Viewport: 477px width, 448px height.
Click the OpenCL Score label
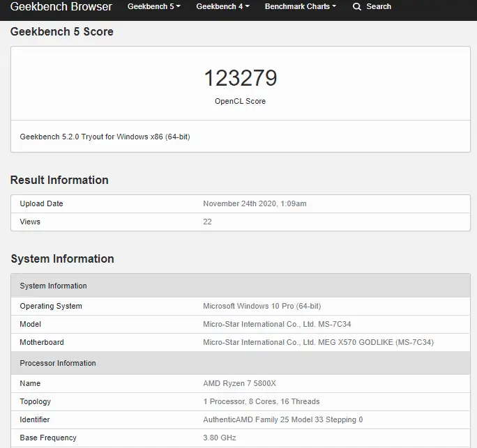point(241,101)
